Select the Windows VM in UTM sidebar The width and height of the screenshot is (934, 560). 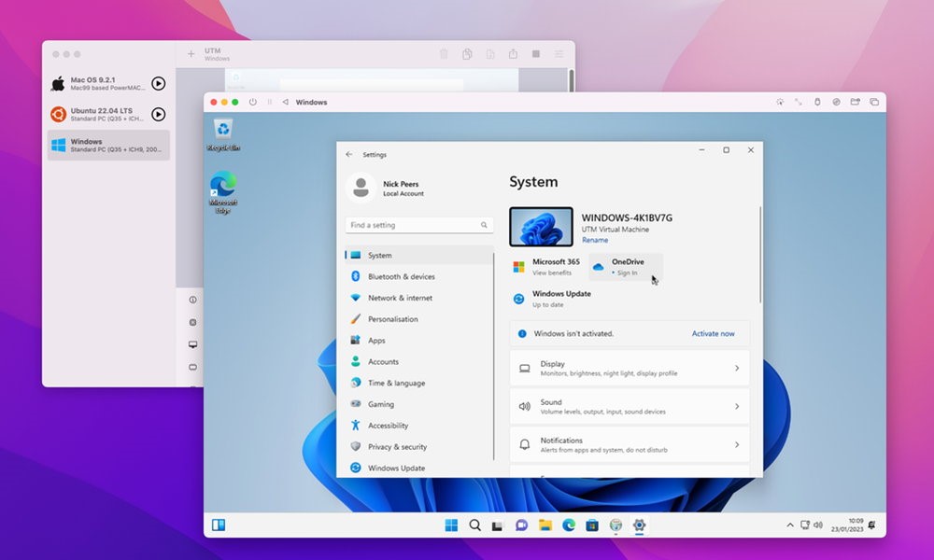pyautogui.click(x=108, y=146)
